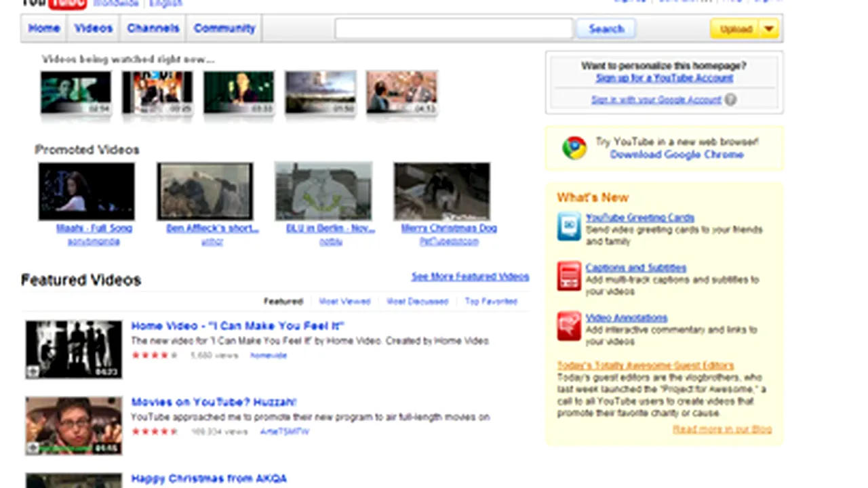Open the Videos tab
Image resolution: width=868 pixels, height=488 pixels.
[x=94, y=28]
